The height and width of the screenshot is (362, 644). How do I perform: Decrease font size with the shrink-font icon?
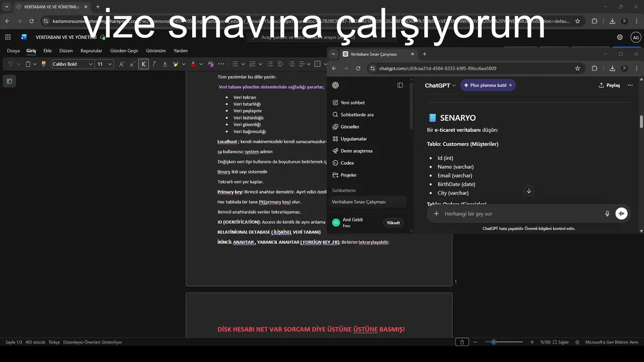click(x=133, y=64)
